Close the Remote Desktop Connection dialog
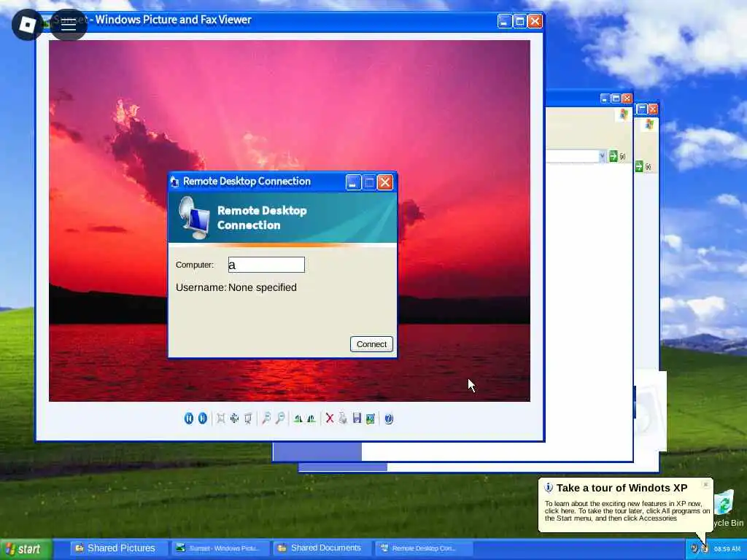 (x=385, y=182)
